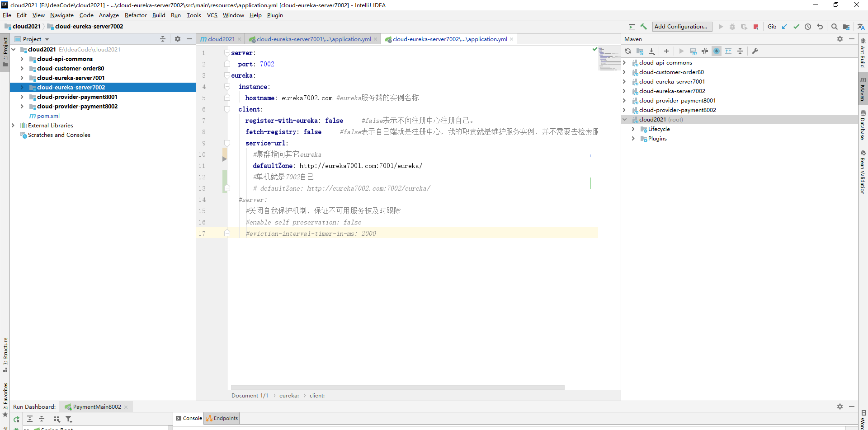868x430 pixels.
Task: Open project structure icon in the main toolbar
Action: (846, 27)
